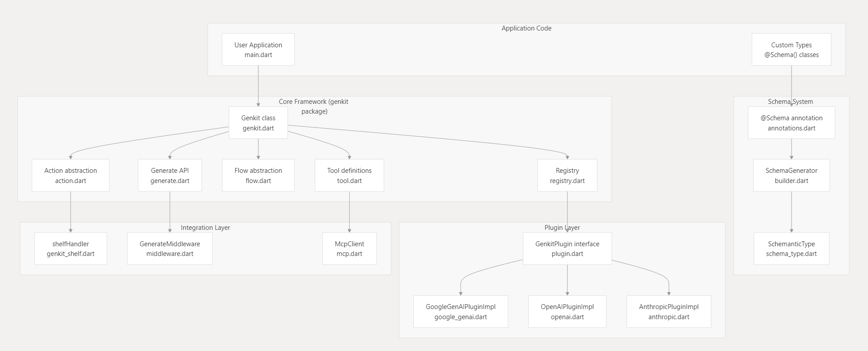Click the Application Code group label
The width and height of the screenshot is (868, 351).
tap(526, 28)
